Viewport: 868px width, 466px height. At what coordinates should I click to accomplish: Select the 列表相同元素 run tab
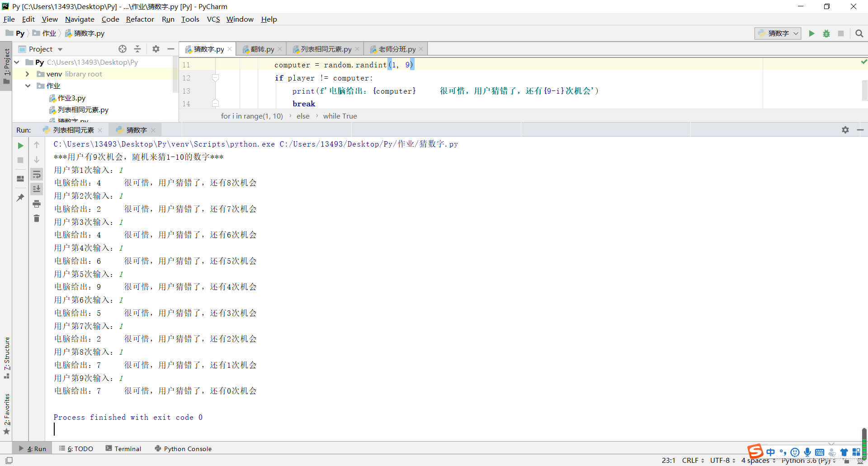tap(73, 130)
